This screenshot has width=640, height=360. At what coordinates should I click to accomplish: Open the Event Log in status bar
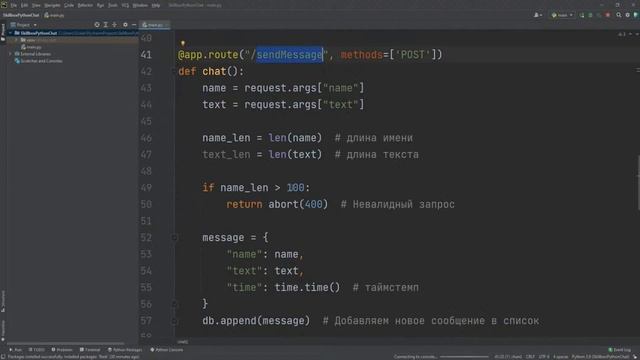(x=620, y=350)
